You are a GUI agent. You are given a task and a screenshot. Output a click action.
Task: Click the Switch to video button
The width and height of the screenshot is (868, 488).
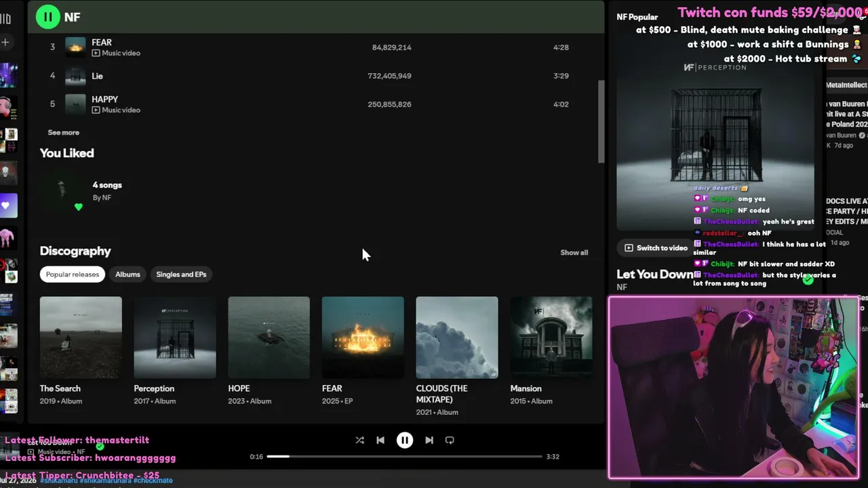pyautogui.click(x=656, y=248)
